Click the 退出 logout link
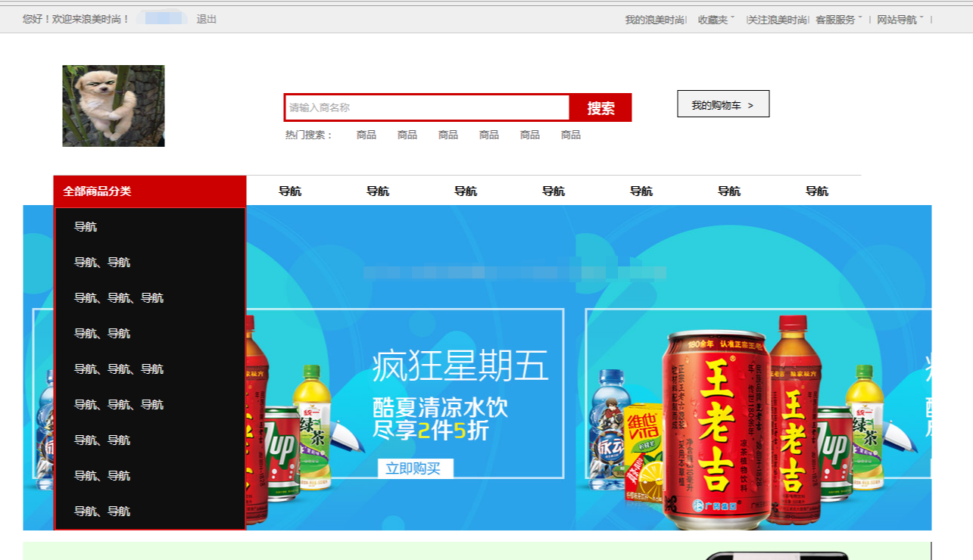 [x=207, y=20]
